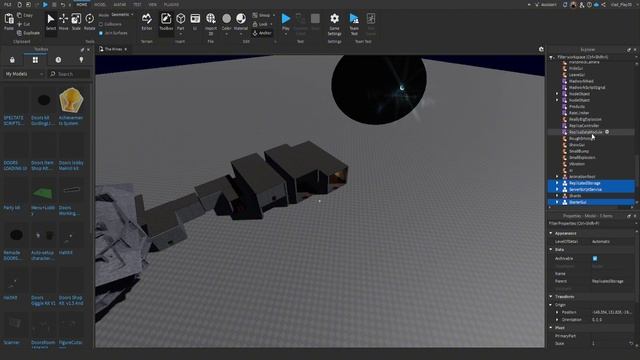The width and height of the screenshot is (640, 360).
Task: Collapse the Transform properties section
Action: point(551,296)
